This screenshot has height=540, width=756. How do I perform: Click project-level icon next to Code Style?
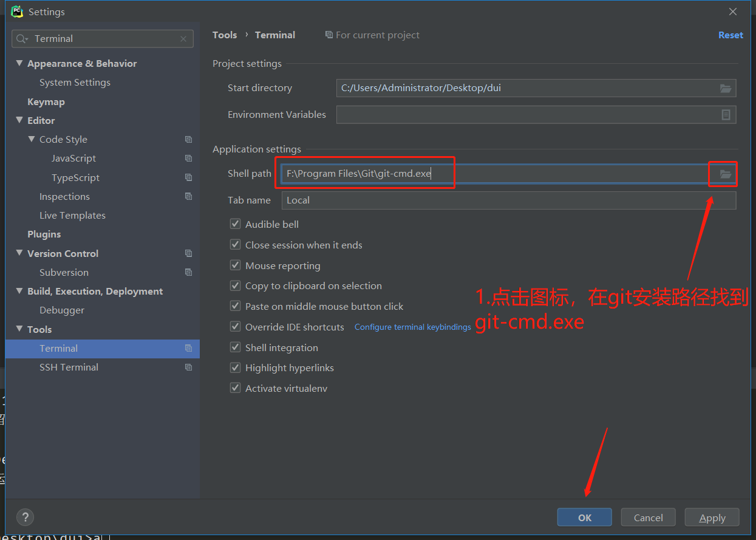[x=189, y=140]
